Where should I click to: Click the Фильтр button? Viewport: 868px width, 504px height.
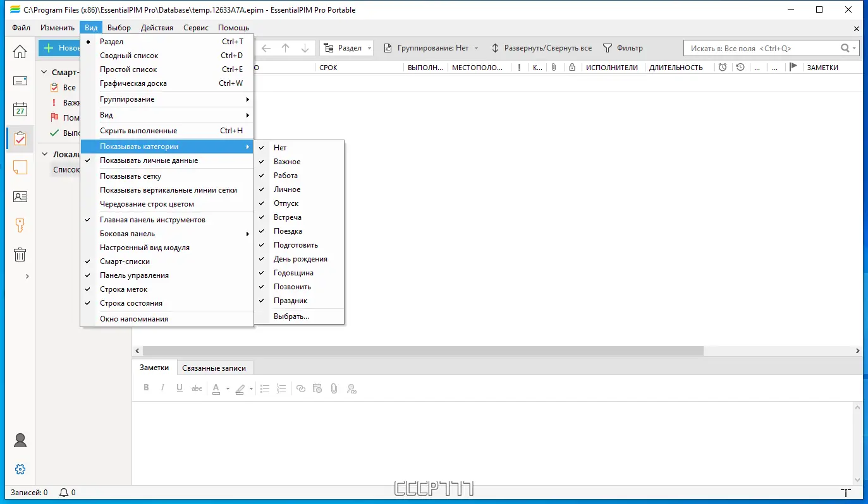[623, 48]
